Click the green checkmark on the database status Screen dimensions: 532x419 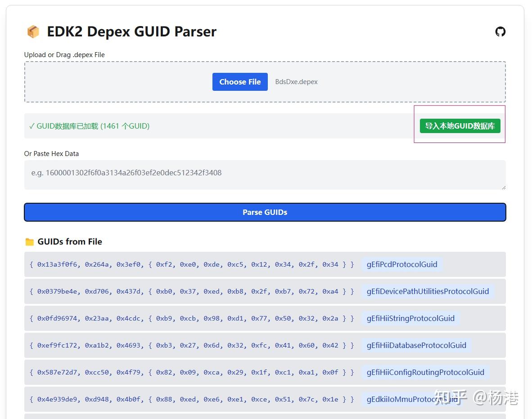point(32,126)
